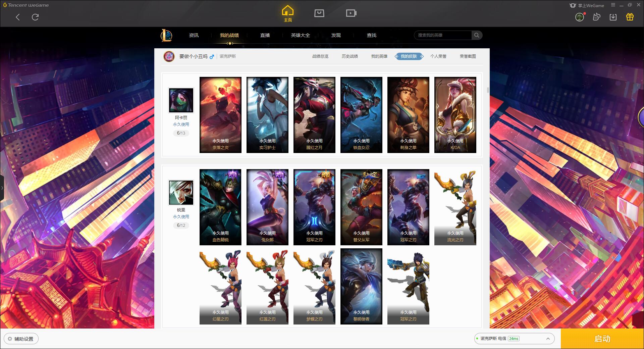Viewport: 644px width, 349px height.
Task: Switch to the 荣誉截图 sub-tab
Action: point(468,56)
